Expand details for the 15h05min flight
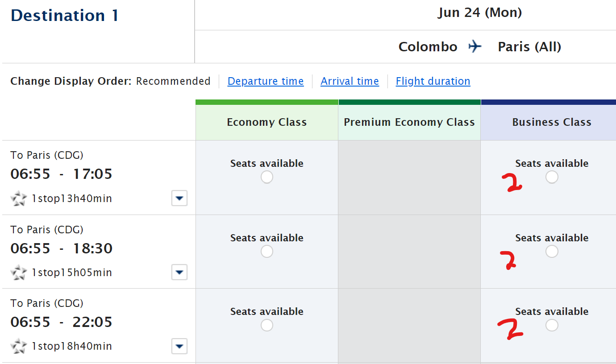 179,272
